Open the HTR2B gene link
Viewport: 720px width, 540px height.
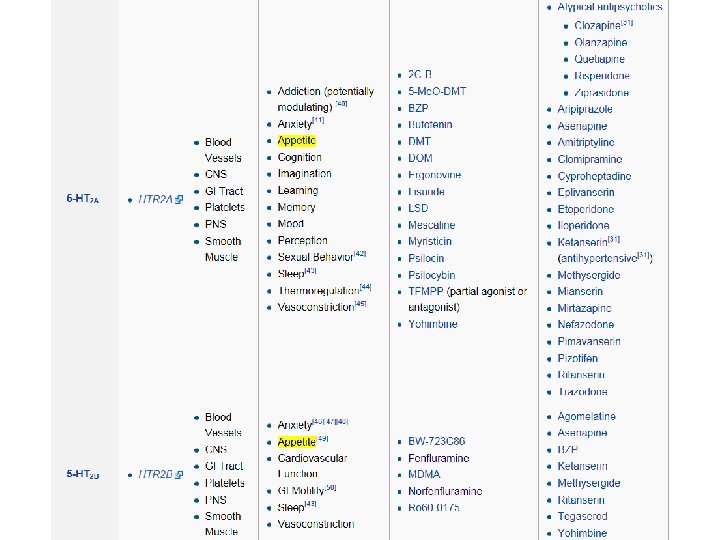click(155, 474)
